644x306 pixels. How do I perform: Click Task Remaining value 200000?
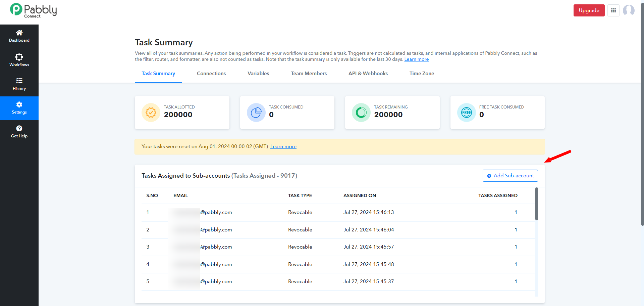coord(388,115)
